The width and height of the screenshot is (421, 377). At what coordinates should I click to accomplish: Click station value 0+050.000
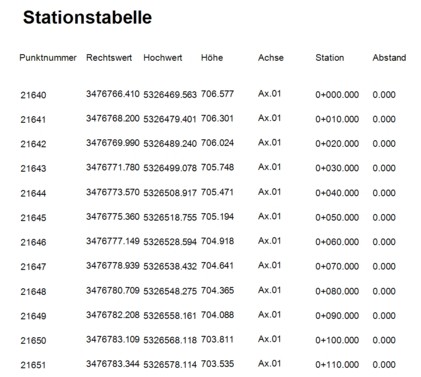(337, 217)
